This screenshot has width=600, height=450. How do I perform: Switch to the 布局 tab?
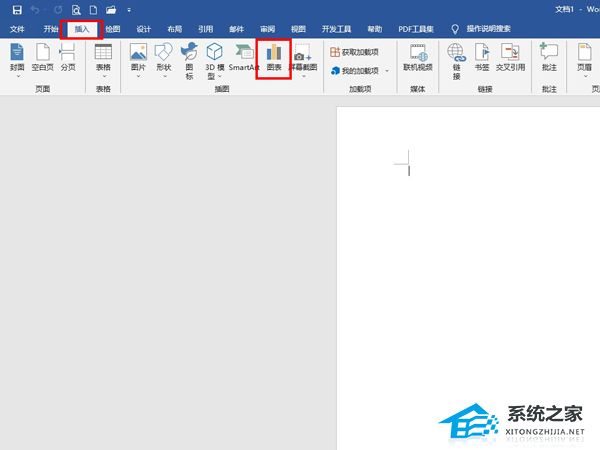[174, 29]
